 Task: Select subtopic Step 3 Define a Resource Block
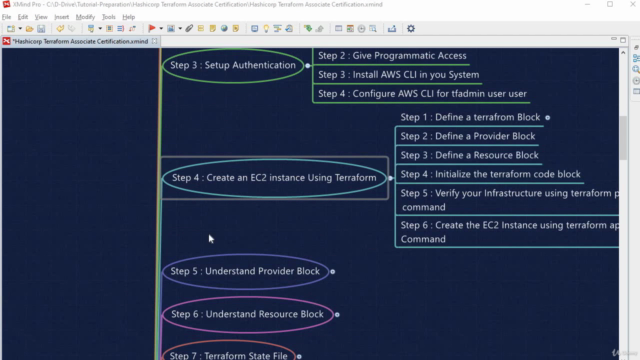pos(469,156)
